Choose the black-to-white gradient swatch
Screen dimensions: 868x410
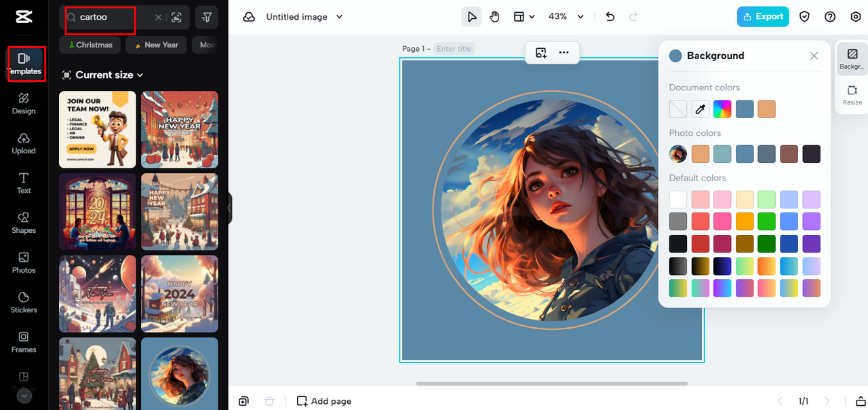point(678,266)
